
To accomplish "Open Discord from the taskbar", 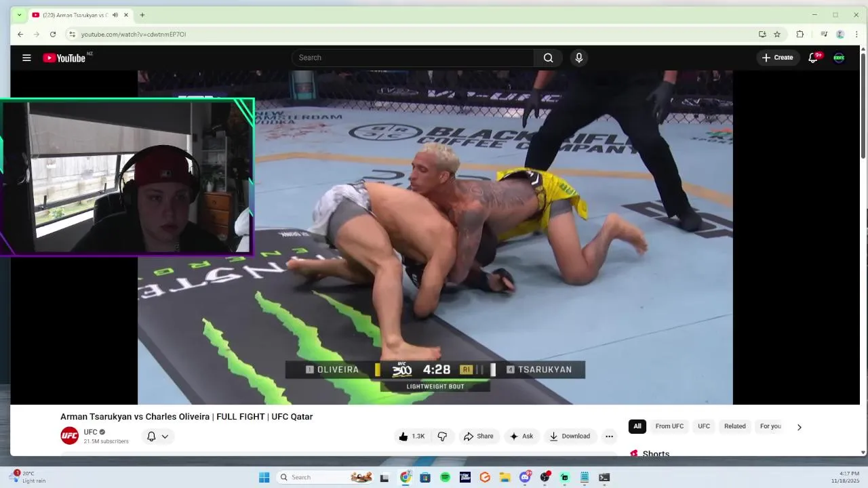I will pos(525,477).
